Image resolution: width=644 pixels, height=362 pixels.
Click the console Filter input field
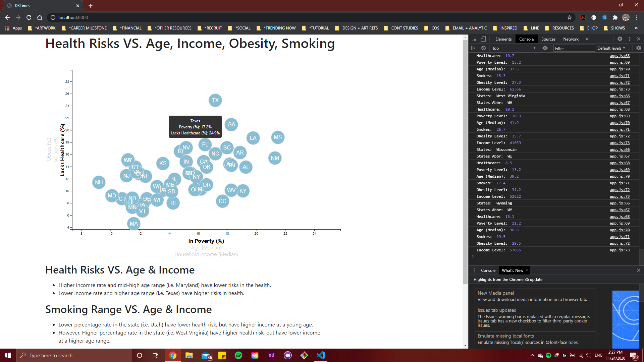pyautogui.click(x=574, y=48)
